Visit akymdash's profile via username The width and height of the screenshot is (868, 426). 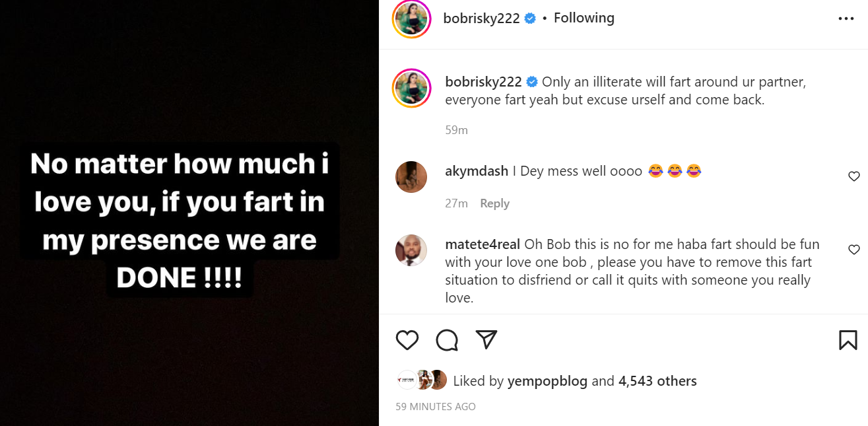click(477, 171)
